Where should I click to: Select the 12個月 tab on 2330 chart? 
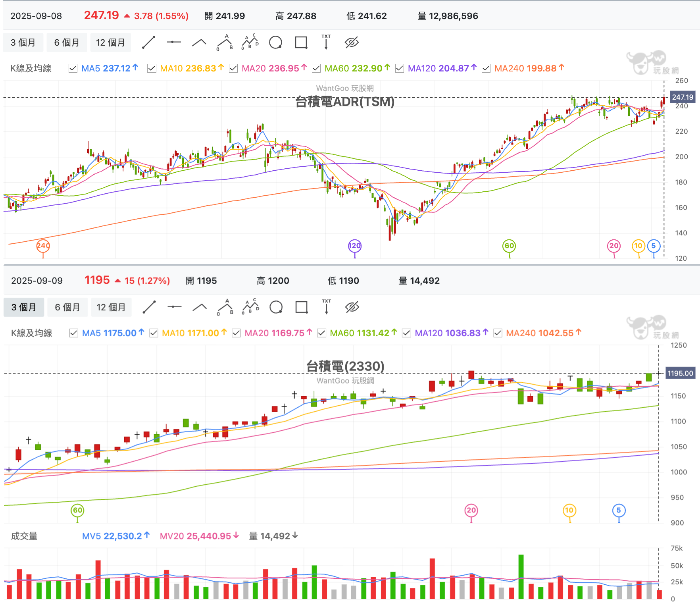pos(111,306)
